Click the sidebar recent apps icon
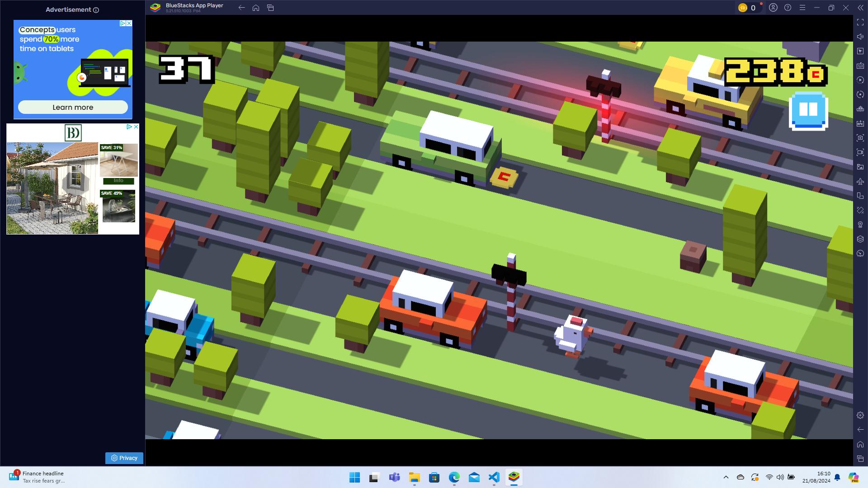 860,459
